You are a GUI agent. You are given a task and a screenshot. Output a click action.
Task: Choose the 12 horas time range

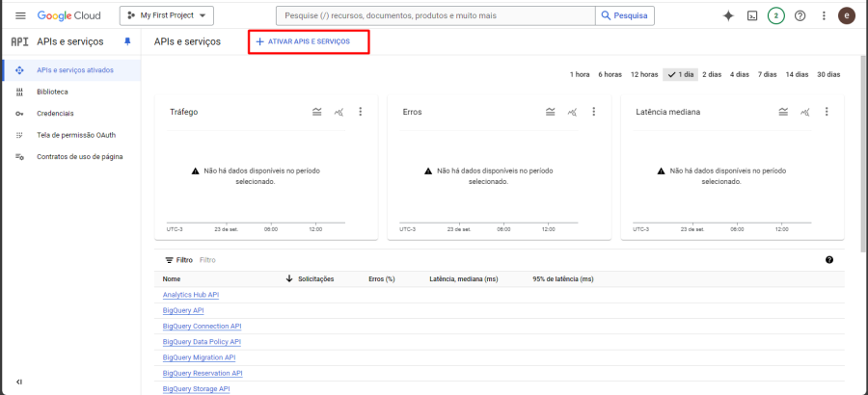pos(644,74)
